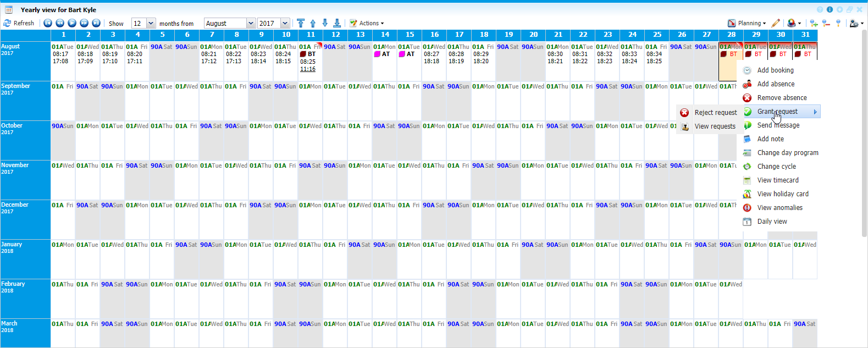Select Reject request in the submenu
This screenshot has width=868, height=348.
pyautogui.click(x=715, y=113)
